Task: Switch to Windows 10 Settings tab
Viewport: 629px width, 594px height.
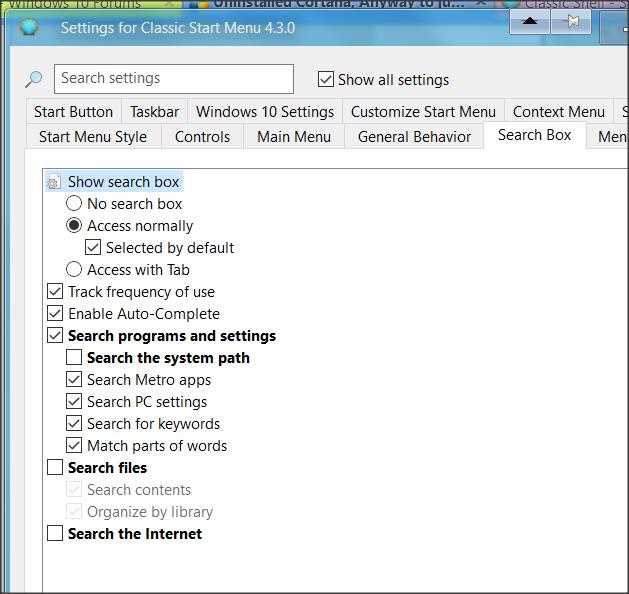Action: tap(265, 112)
